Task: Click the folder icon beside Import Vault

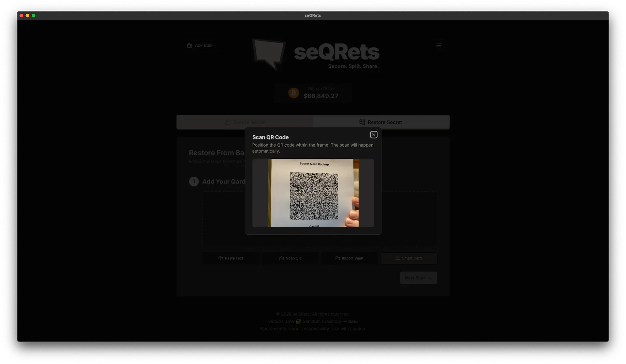Action: coord(338,258)
